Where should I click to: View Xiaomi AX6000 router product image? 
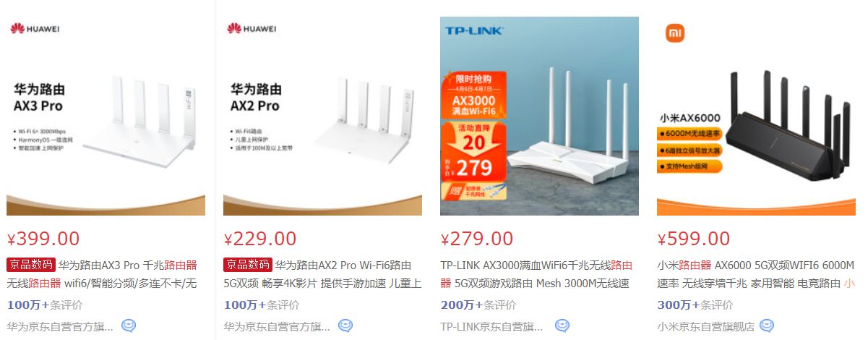point(756,116)
